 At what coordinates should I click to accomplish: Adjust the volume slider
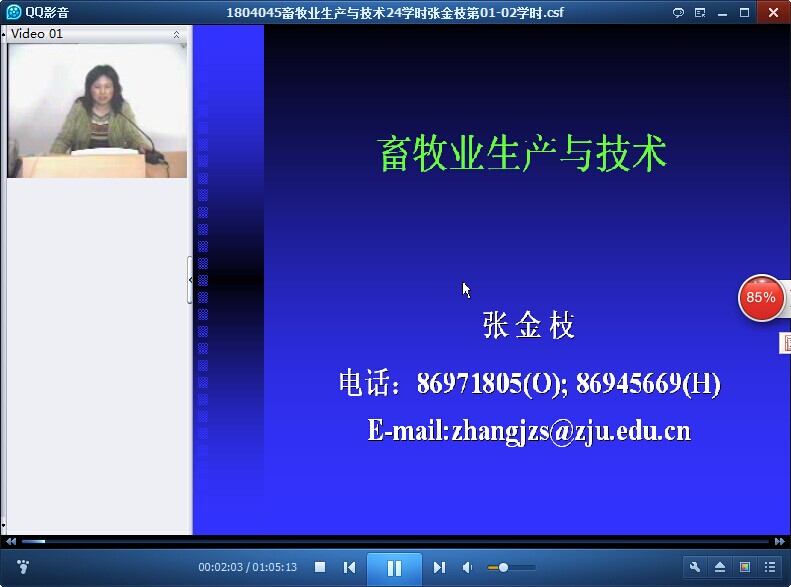pyautogui.click(x=511, y=567)
